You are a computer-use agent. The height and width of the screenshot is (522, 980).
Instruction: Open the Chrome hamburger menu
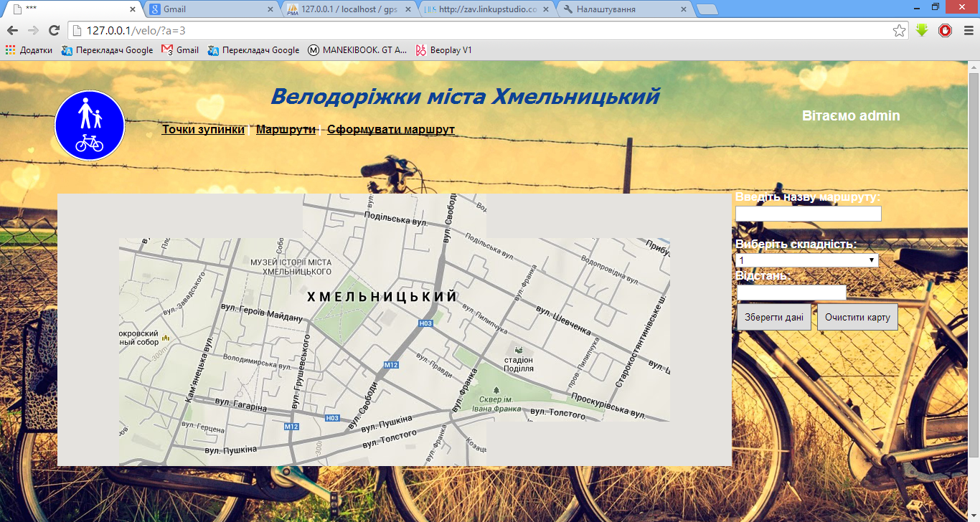(x=969, y=30)
